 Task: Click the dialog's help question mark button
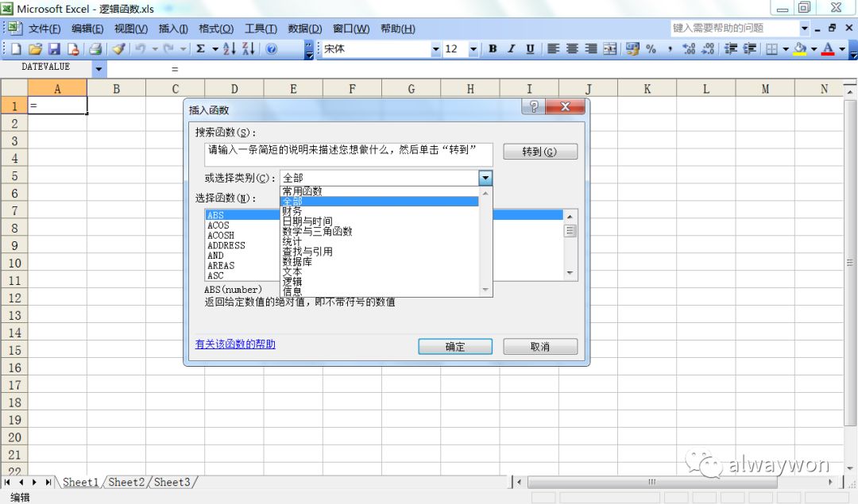pyautogui.click(x=534, y=106)
